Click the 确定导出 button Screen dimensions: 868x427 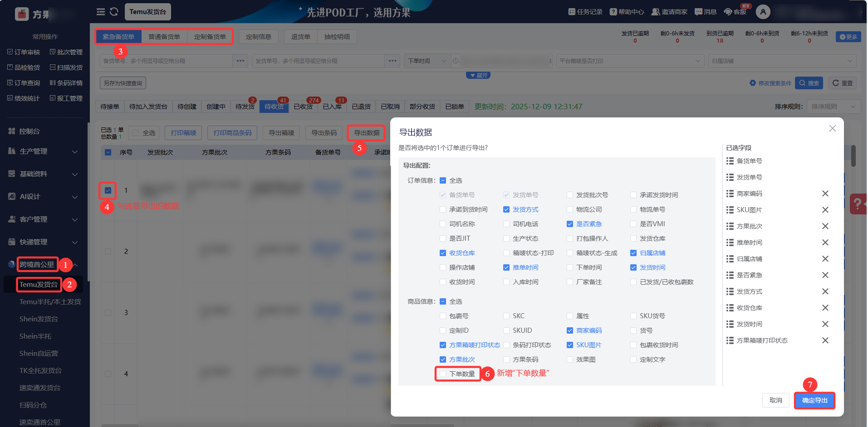[x=814, y=400]
